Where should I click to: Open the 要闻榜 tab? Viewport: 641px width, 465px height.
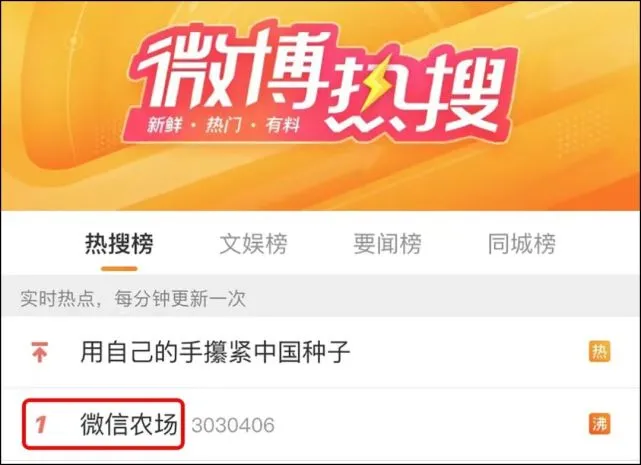point(387,244)
